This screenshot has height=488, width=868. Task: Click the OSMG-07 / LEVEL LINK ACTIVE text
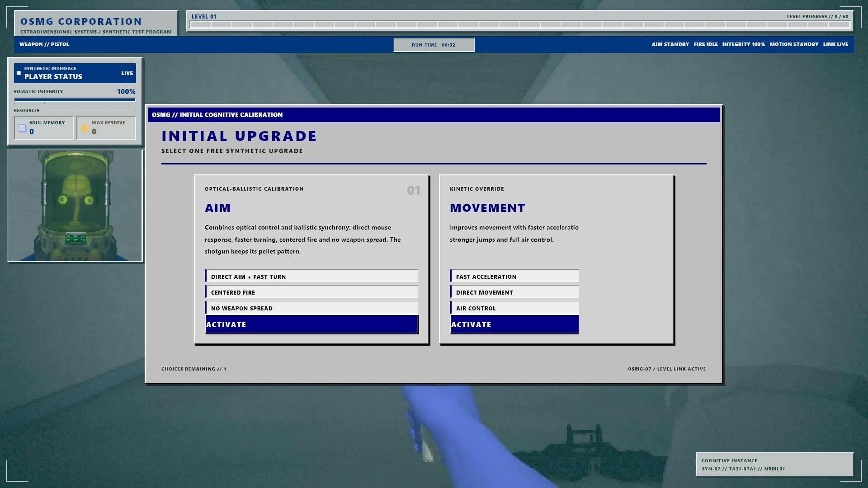pyautogui.click(x=667, y=369)
